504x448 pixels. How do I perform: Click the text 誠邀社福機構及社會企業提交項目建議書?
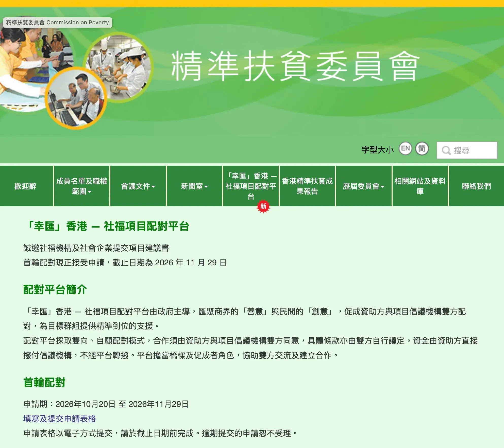(96, 248)
